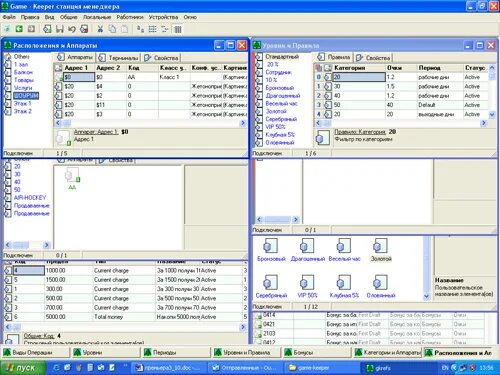
Task: Click the delete record toolbar icon
Action: pyautogui.click(x=84, y=29)
